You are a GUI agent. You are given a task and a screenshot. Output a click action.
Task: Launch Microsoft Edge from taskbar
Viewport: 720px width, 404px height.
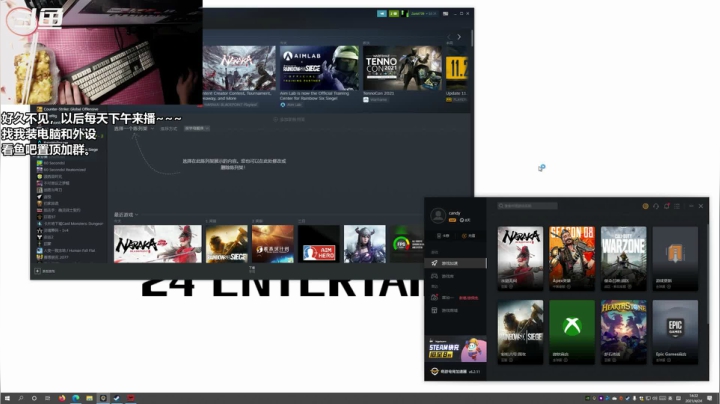[76, 398]
